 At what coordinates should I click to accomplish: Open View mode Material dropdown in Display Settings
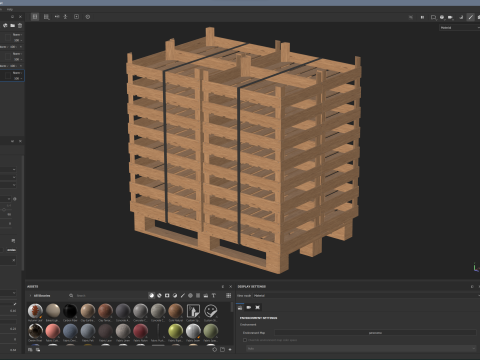pyautogui.click(x=366, y=296)
